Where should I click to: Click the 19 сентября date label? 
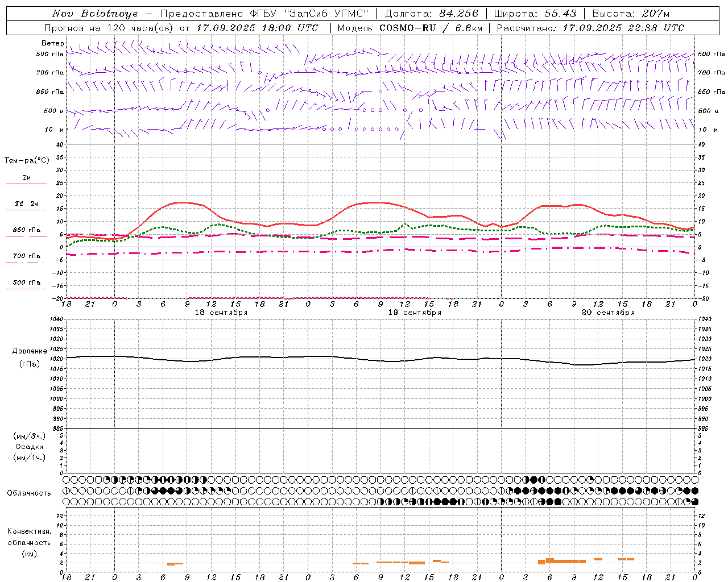click(415, 313)
